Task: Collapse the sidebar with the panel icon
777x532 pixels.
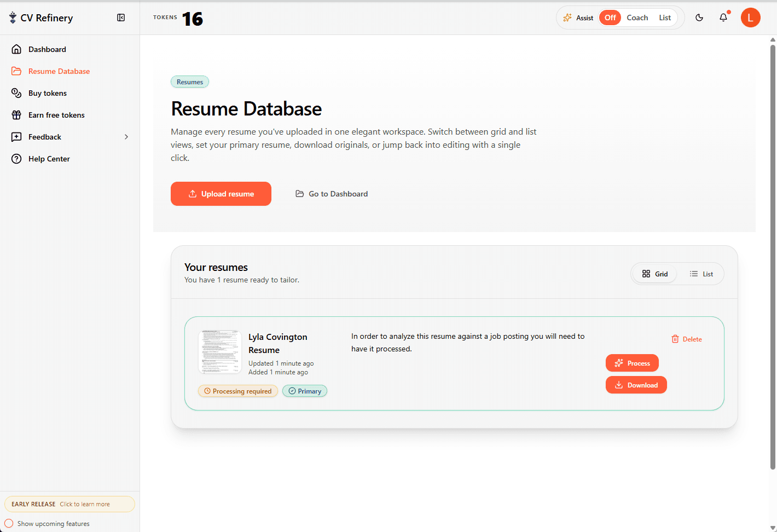Action: click(120, 17)
